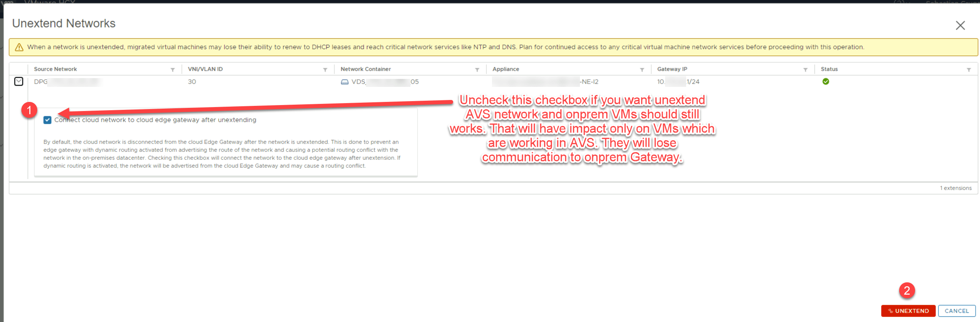Viewport: 980px width, 322px height.
Task: Sort by the Gateway IP column header
Action: (x=672, y=69)
